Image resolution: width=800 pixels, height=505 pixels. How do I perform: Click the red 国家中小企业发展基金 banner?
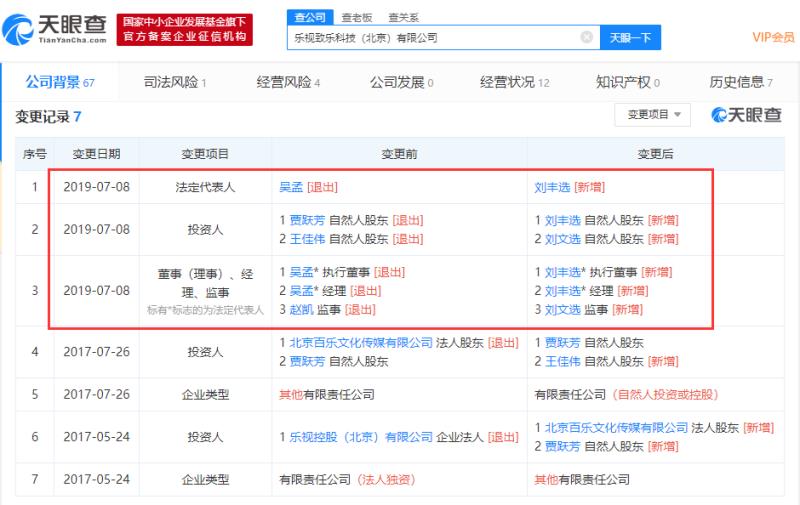[185, 30]
